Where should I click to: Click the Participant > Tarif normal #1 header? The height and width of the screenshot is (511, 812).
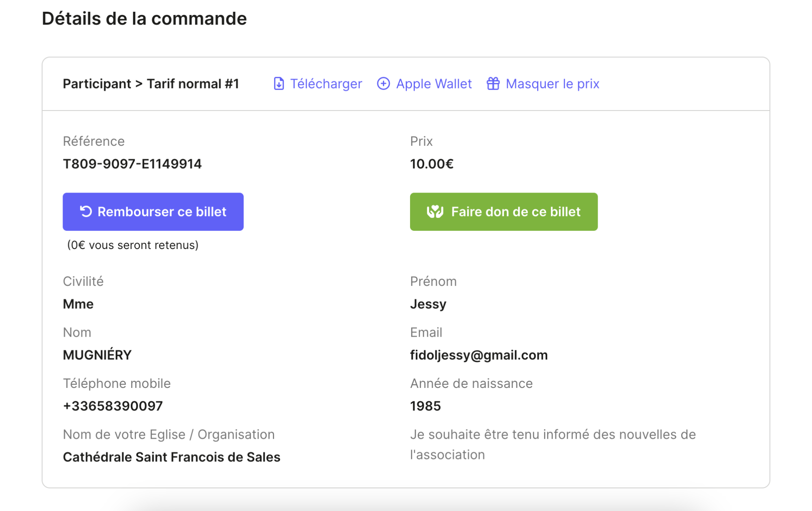tap(151, 84)
